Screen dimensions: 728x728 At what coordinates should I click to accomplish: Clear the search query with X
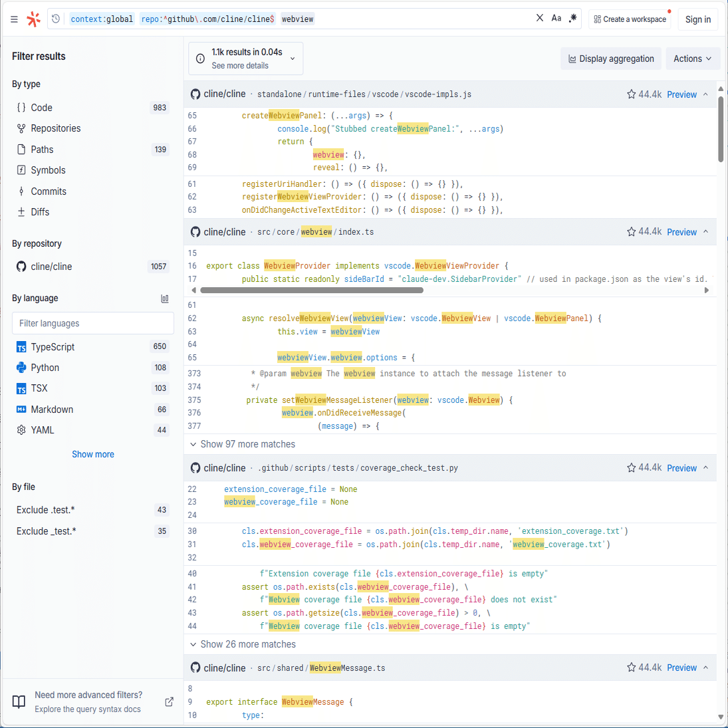(x=539, y=18)
